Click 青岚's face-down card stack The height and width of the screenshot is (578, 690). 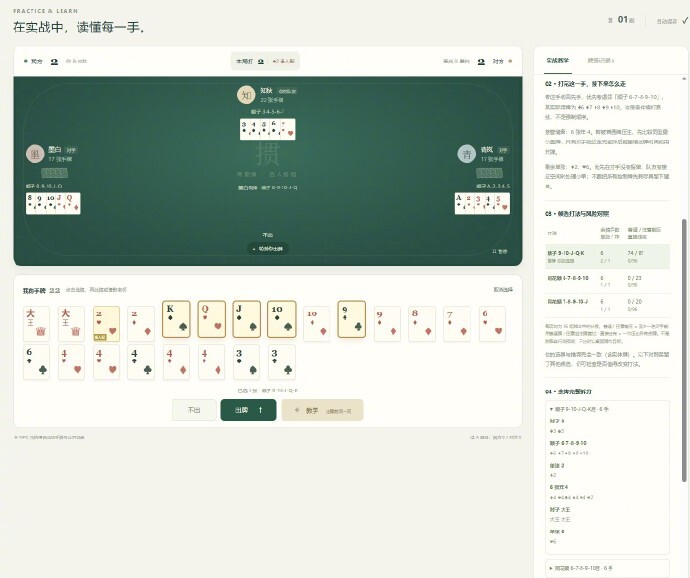[x=489, y=173]
